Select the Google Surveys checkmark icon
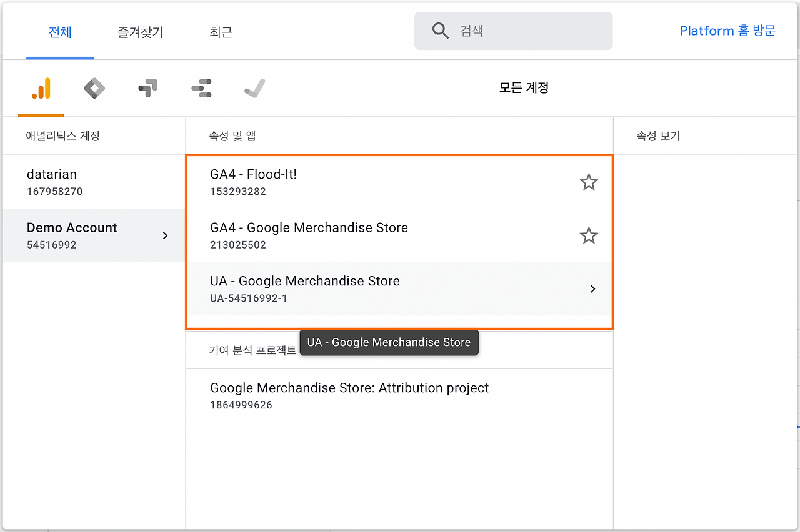The width and height of the screenshot is (800, 532). pos(255,89)
